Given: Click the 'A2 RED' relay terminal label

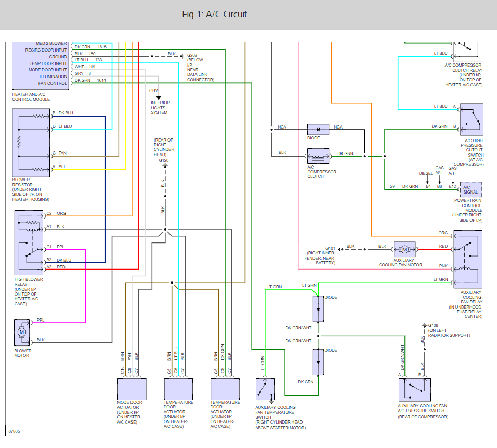Looking at the screenshot, I should point(56,267).
